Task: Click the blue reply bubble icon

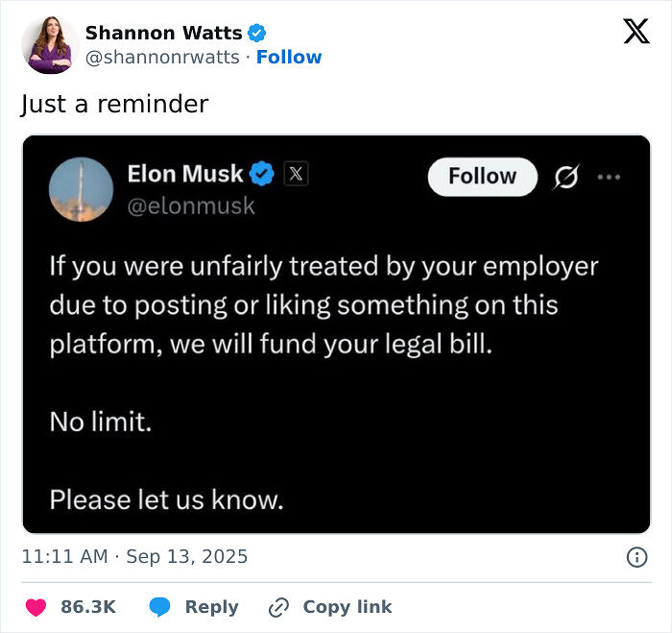Action: (x=160, y=607)
